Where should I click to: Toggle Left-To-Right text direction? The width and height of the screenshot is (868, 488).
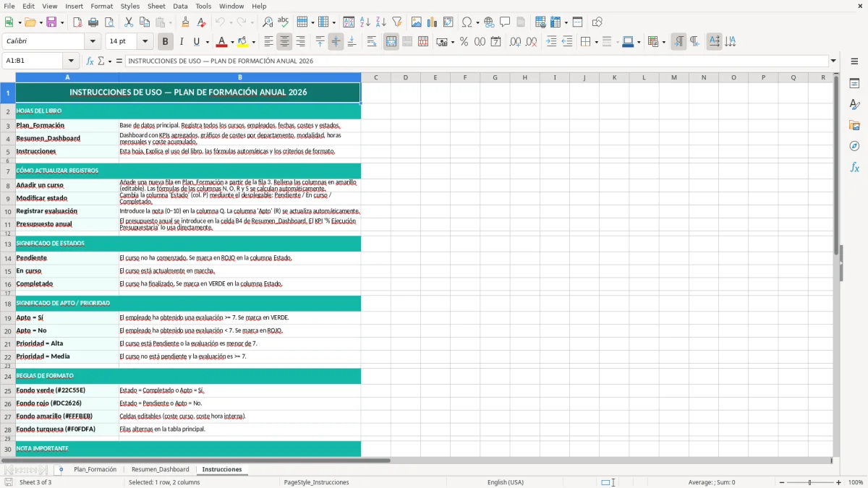coord(678,42)
